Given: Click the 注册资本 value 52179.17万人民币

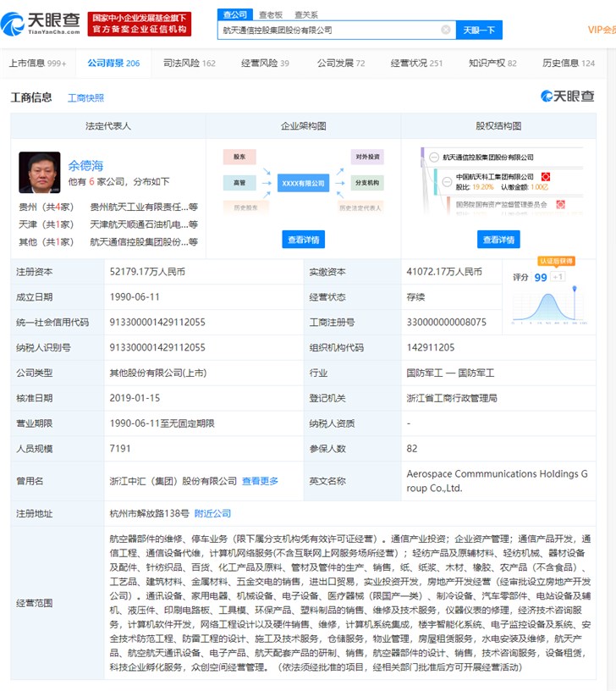Looking at the screenshot, I should tap(147, 272).
